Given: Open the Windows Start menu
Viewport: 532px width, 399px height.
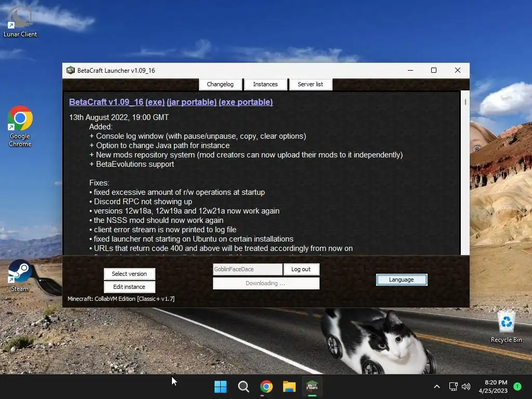Looking at the screenshot, I should pos(220,387).
